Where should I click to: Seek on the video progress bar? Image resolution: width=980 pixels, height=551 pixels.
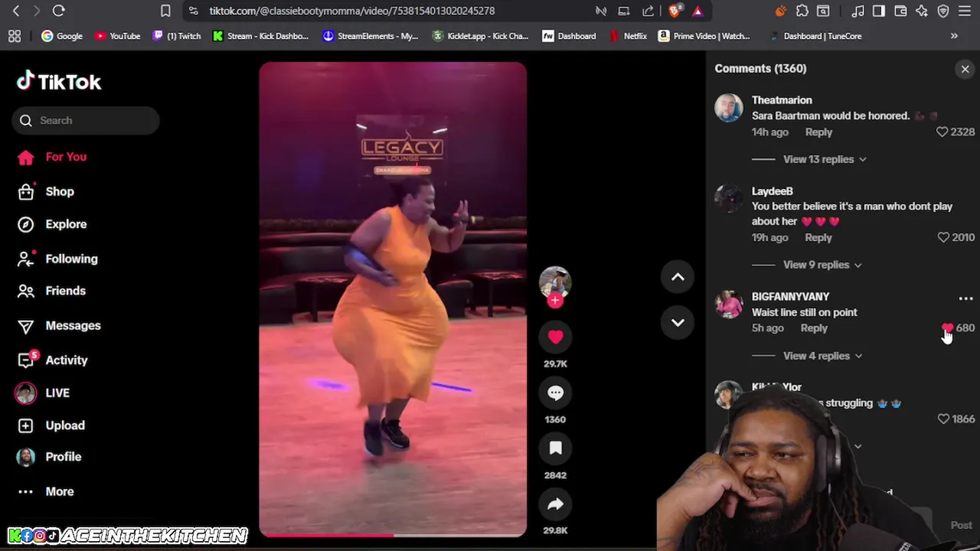(x=392, y=535)
